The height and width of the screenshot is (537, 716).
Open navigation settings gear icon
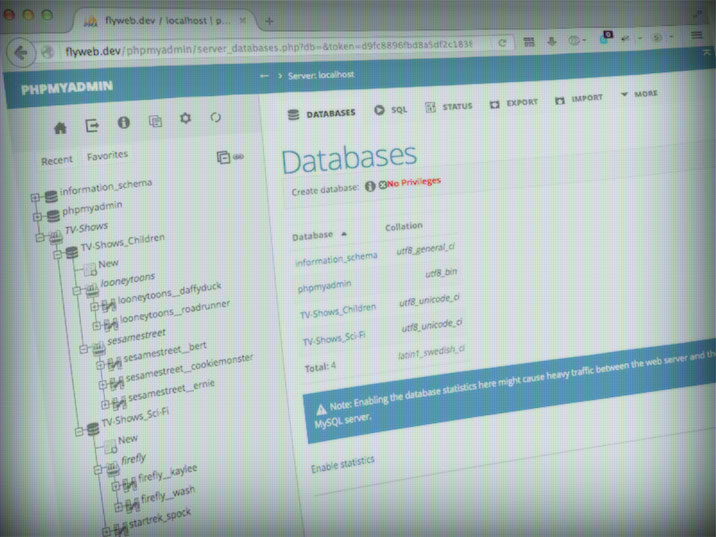click(185, 119)
